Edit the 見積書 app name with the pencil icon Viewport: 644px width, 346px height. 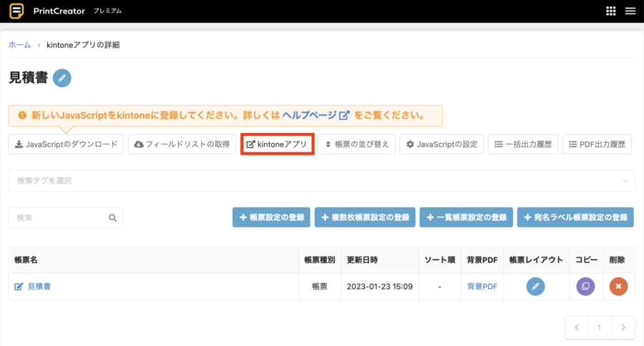pyautogui.click(x=62, y=78)
